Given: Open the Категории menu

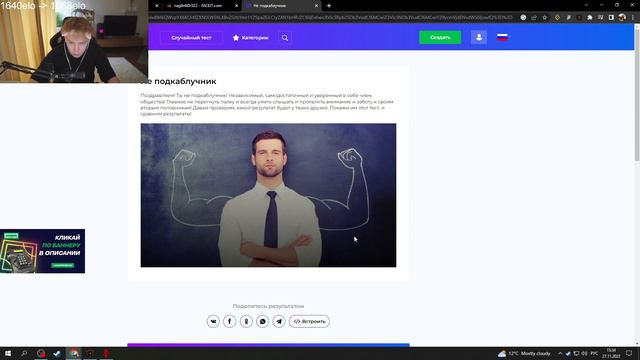Looking at the screenshot, I should [x=251, y=38].
